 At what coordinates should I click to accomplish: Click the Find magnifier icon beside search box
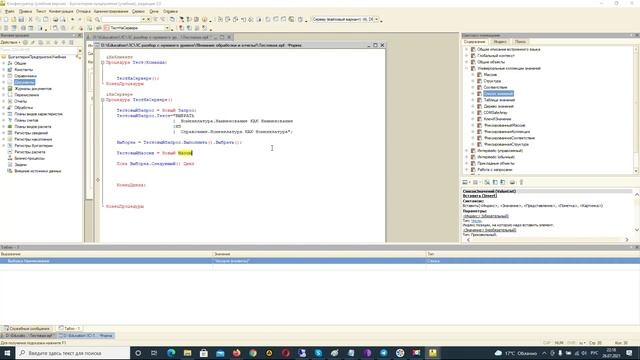(x=98, y=19)
